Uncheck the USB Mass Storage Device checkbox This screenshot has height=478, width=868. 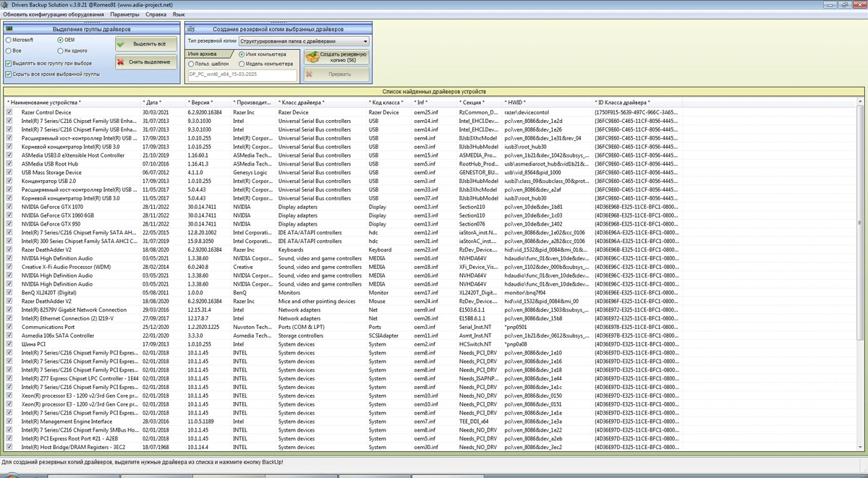coord(9,172)
